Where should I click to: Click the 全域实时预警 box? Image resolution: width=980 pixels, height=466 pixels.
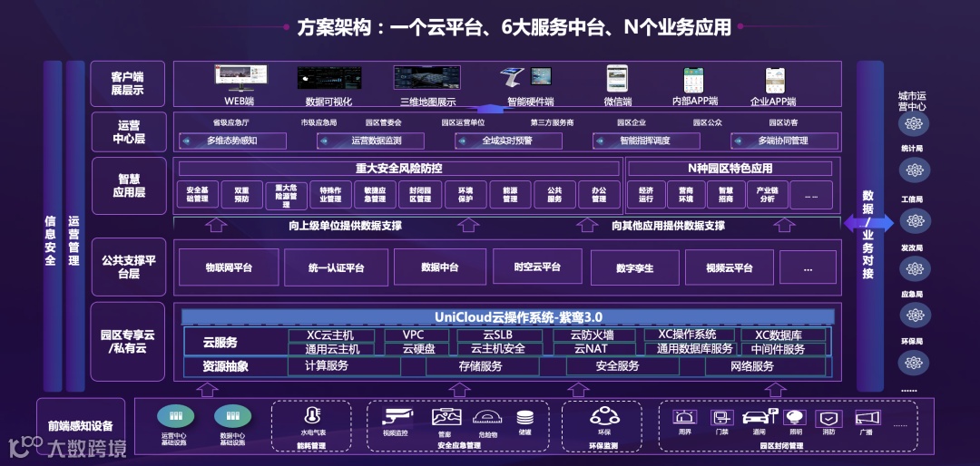(508, 141)
